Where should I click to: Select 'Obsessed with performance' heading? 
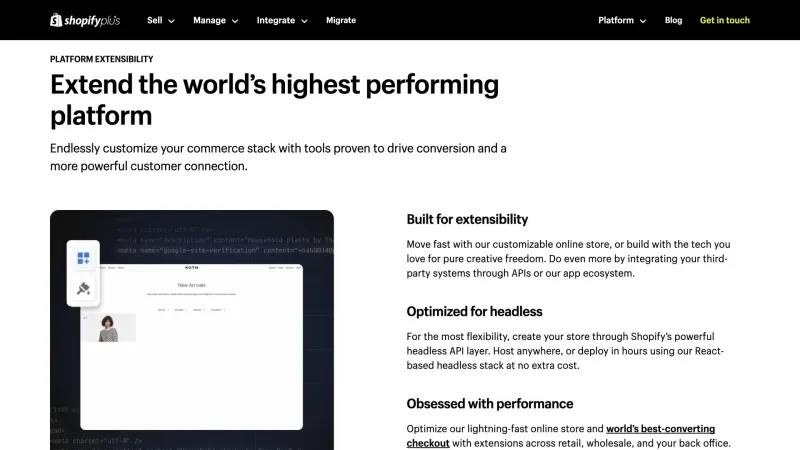click(489, 404)
